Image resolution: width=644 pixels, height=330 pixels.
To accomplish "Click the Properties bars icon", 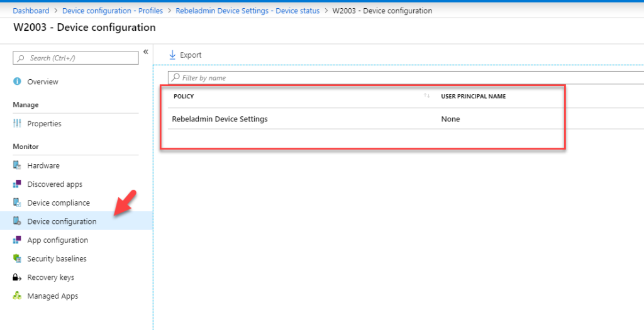I will pos(17,124).
